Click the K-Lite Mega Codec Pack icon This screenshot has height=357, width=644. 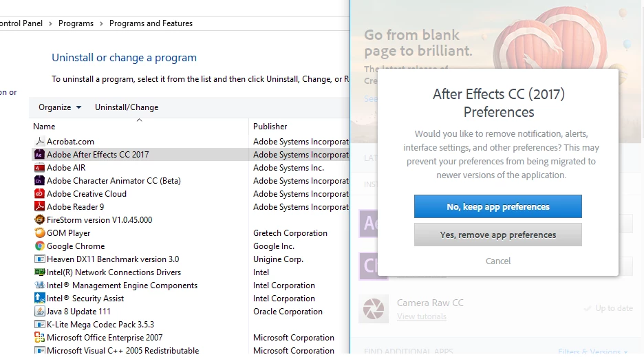click(x=39, y=325)
